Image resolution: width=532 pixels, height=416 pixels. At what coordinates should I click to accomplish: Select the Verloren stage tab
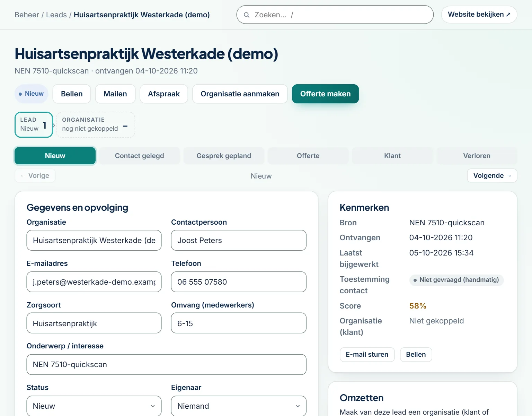pyautogui.click(x=477, y=156)
